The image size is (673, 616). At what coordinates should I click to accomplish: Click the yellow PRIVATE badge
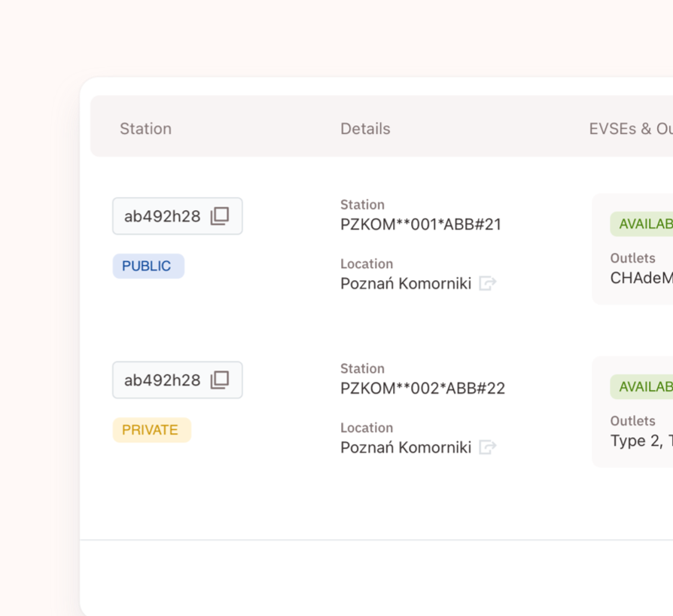point(151,430)
